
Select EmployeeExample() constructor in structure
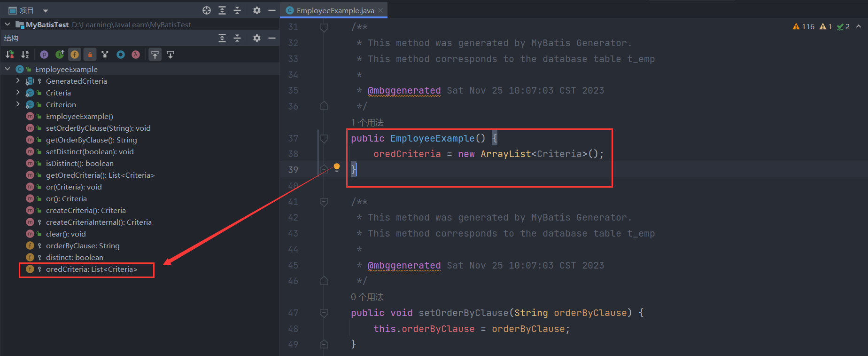coord(140,116)
